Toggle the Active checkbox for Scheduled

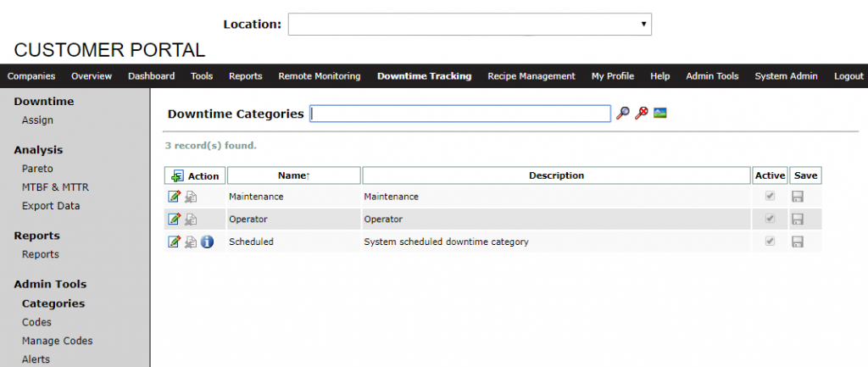(x=770, y=242)
